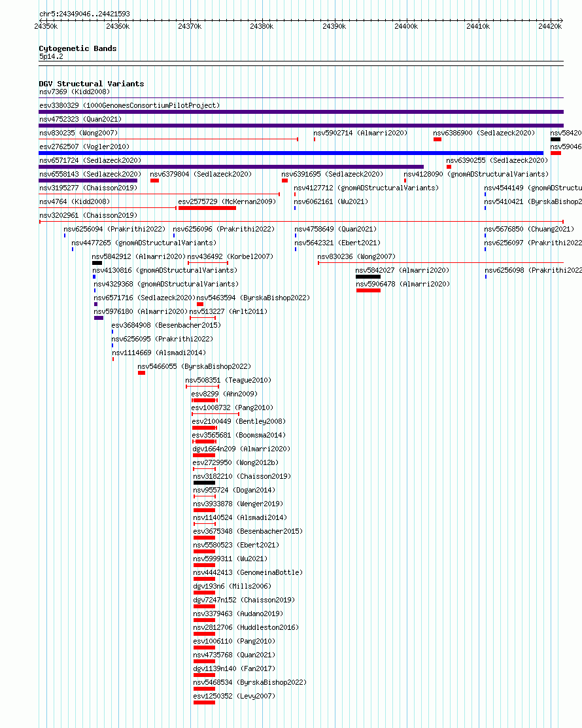The image size is (582, 728).
Task: Click the nsv1114669 (Alsmadi2014) label
Action: pos(159,353)
